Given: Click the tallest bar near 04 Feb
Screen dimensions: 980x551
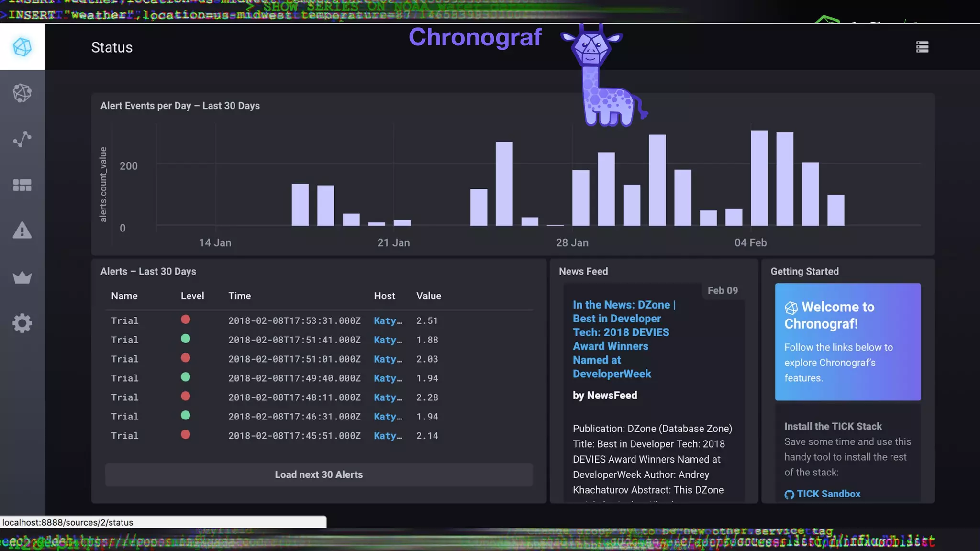Looking at the screenshot, I should 759,178.
